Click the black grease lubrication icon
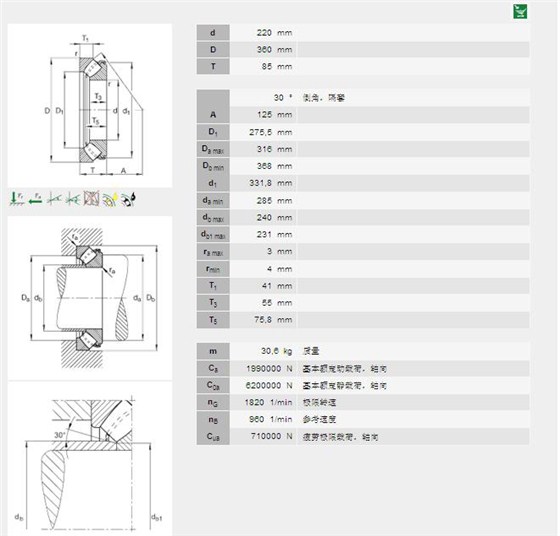This screenshot has height=536, width=560. pyautogui.click(x=128, y=199)
